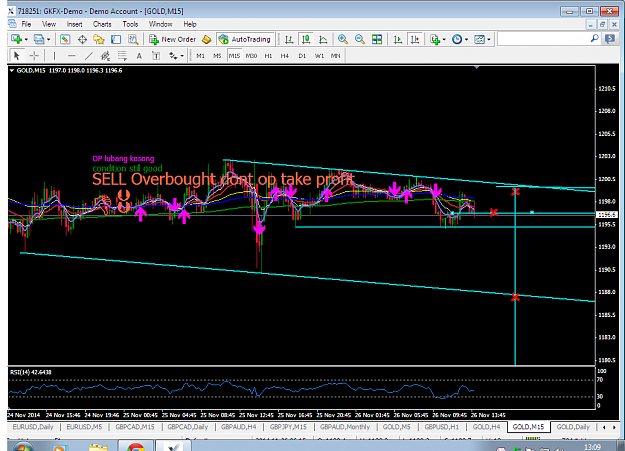This screenshot has height=451, width=625.
Task: Switch timeframe to M1
Action: click(x=200, y=56)
